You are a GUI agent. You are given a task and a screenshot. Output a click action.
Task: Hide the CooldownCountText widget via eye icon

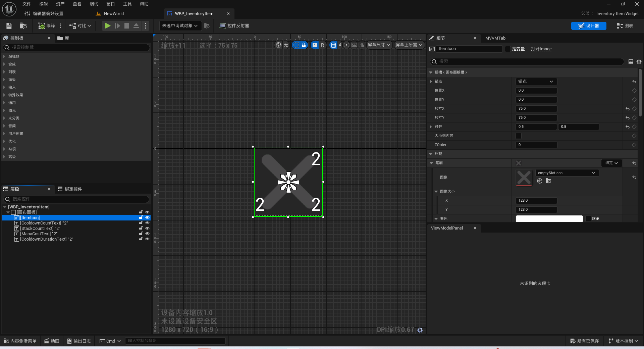pos(147,223)
